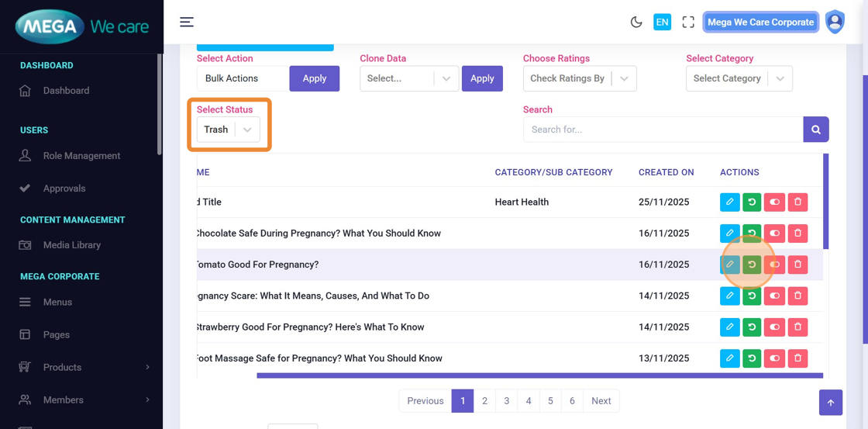
Task: Click the purple search magnifier button
Action: [x=815, y=130]
